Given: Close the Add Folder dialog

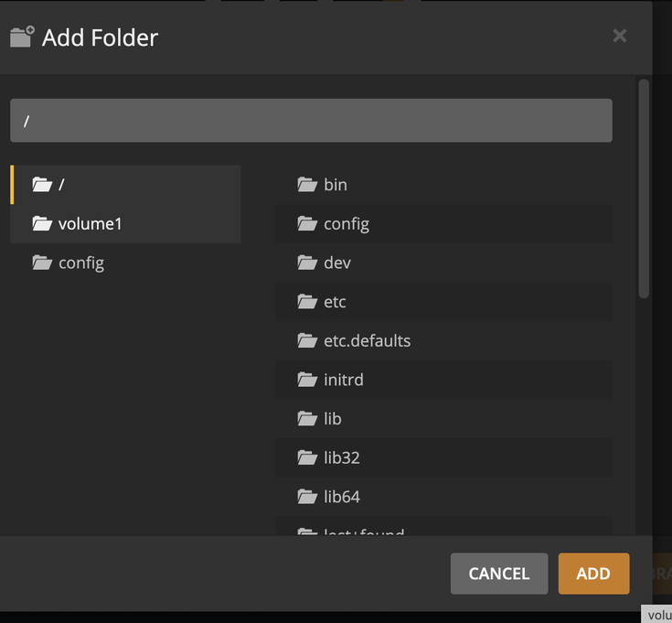Looking at the screenshot, I should click(620, 36).
